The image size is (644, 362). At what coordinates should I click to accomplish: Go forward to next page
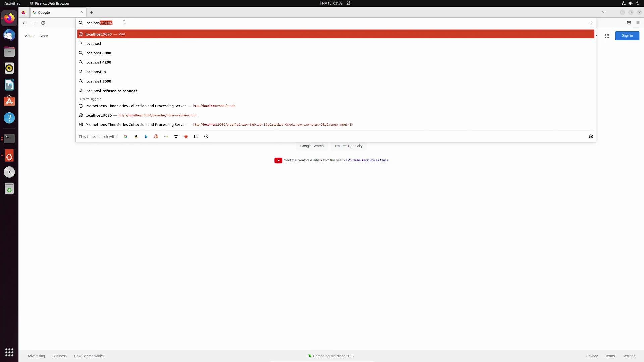point(34,23)
